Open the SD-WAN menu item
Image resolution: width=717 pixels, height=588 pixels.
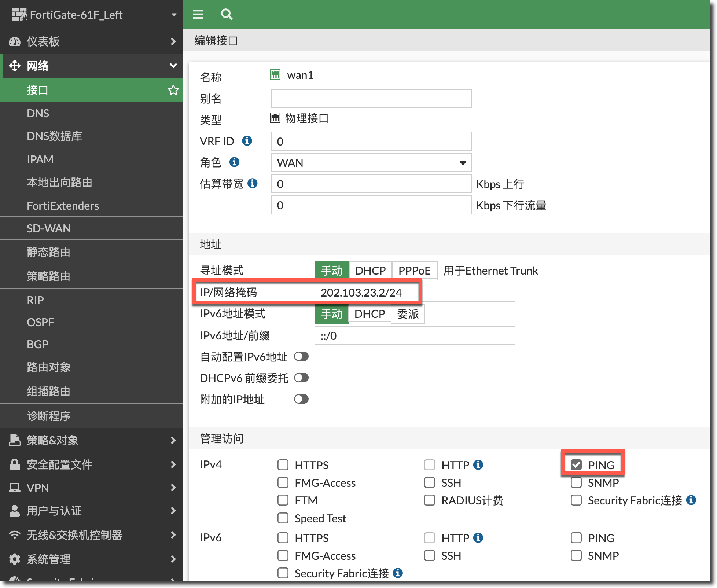coord(49,228)
